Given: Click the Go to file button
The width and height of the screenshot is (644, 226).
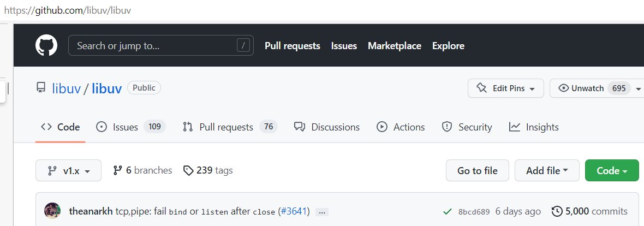Looking at the screenshot, I should point(477,170).
